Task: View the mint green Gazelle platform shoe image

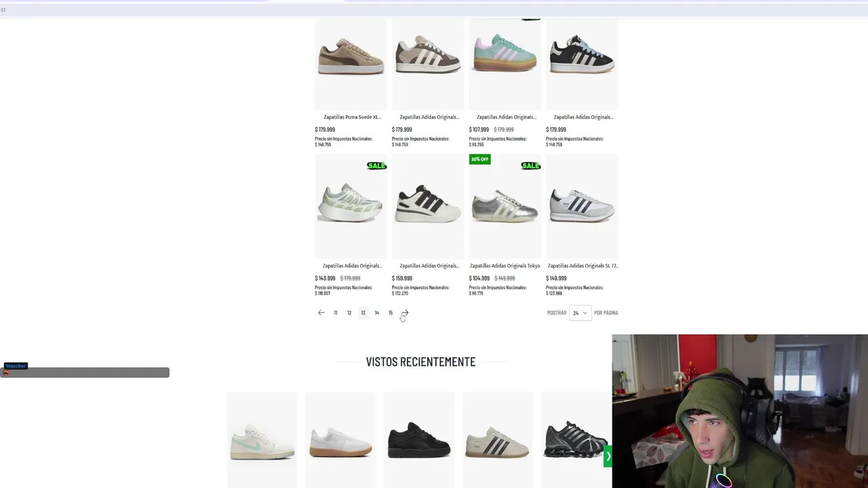Action: click(x=505, y=53)
